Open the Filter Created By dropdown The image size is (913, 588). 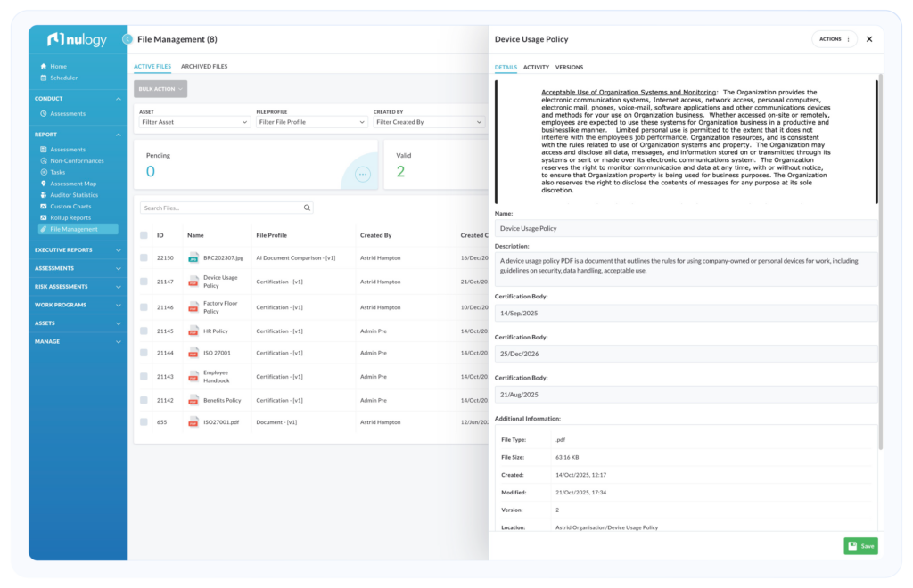pos(429,122)
